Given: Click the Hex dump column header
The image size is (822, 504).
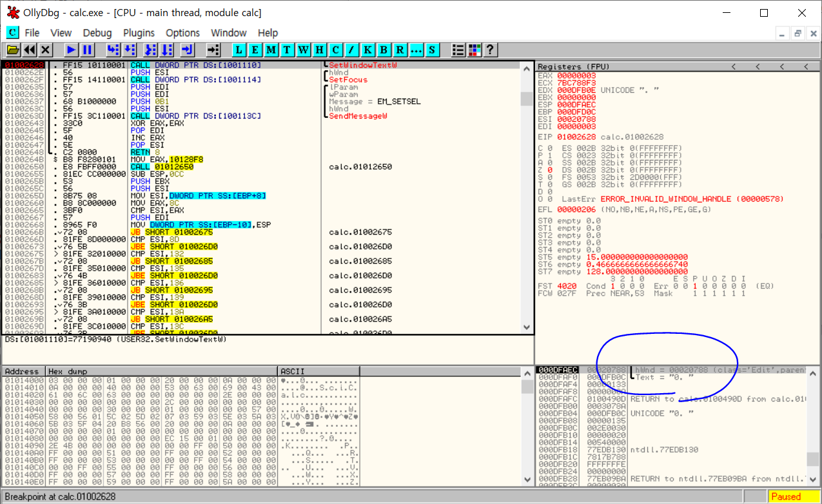Looking at the screenshot, I should 162,371.
